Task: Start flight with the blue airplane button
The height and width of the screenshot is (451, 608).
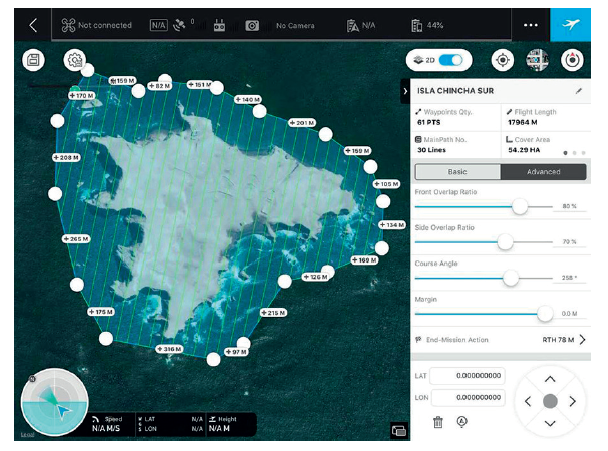Action: coord(571,24)
